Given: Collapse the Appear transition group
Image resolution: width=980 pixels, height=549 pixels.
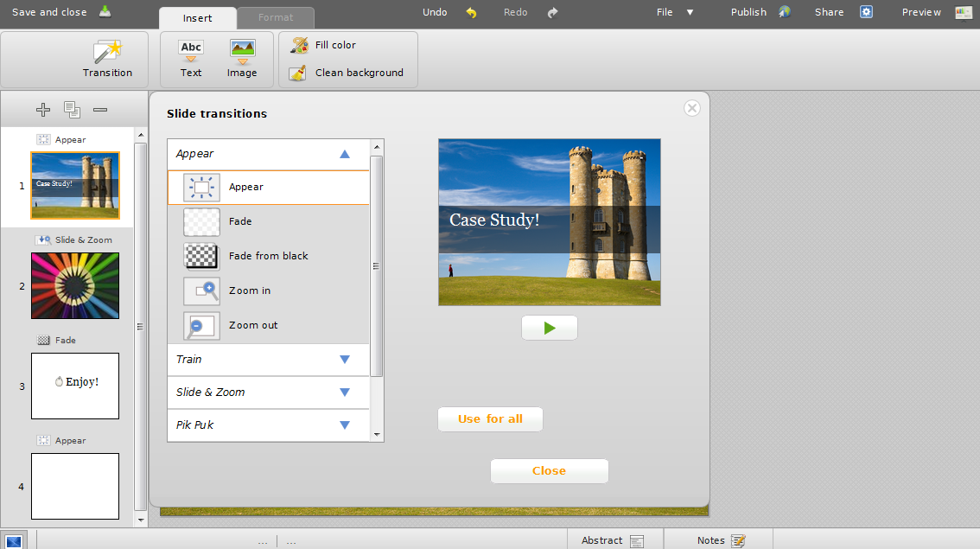Looking at the screenshot, I should [345, 154].
